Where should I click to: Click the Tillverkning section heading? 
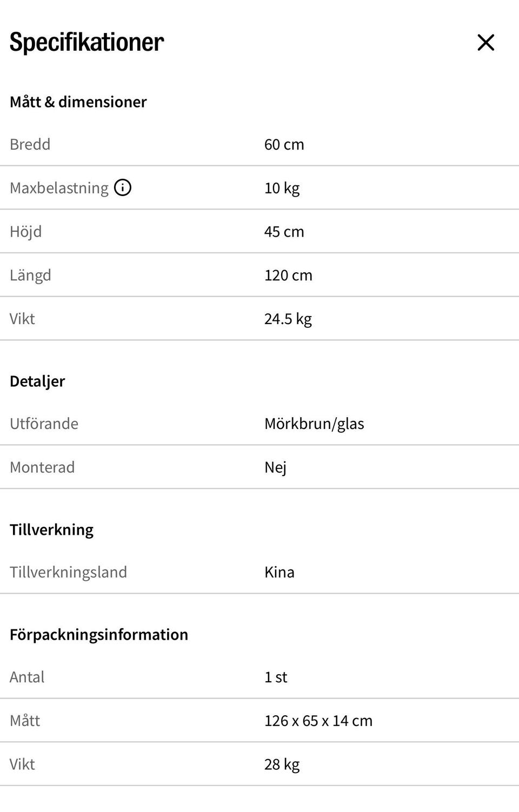pyautogui.click(x=51, y=529)
